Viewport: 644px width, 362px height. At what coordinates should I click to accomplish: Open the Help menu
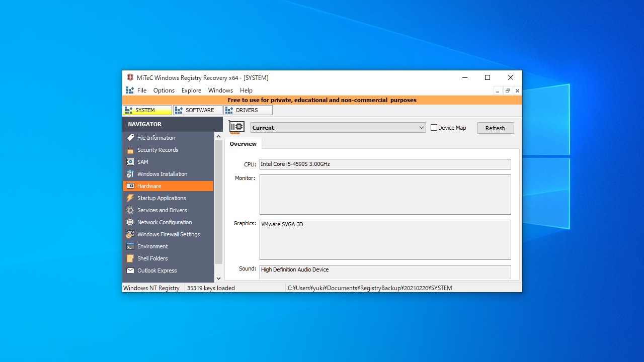246,90
